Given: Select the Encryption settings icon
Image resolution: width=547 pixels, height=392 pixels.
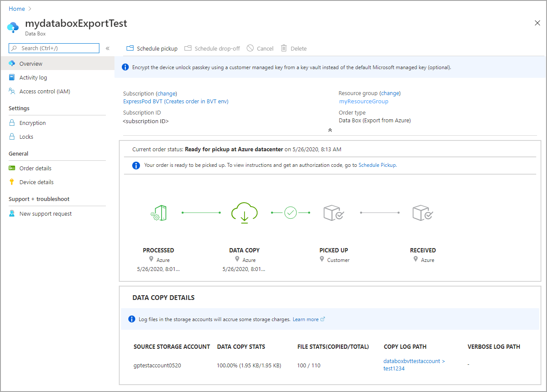Looking at the screenshot, I should (12, 123).
